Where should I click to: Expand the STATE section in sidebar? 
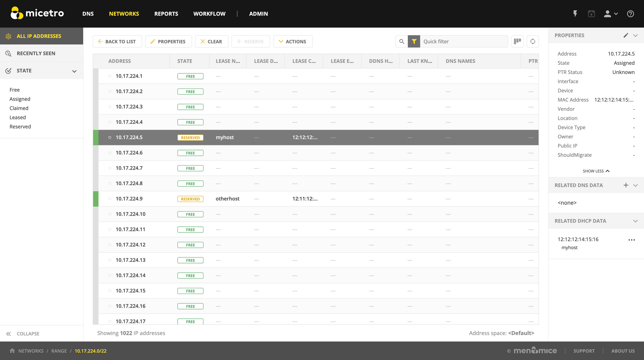74,71
